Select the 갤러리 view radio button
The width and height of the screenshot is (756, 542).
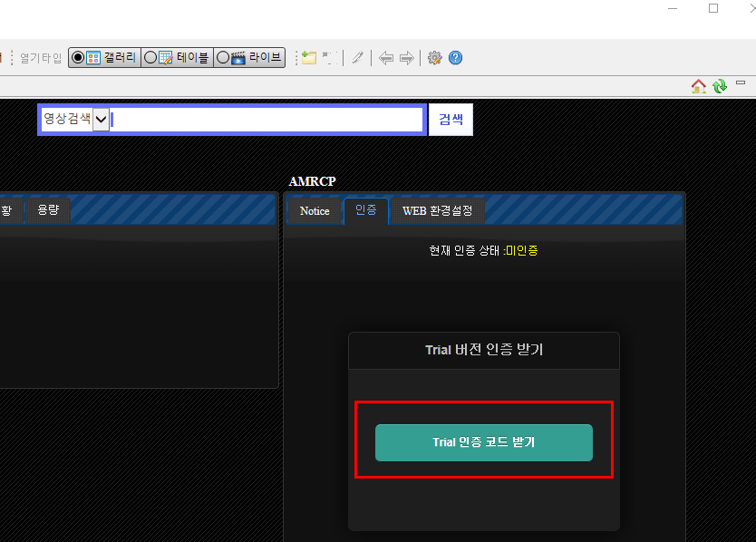78,58
